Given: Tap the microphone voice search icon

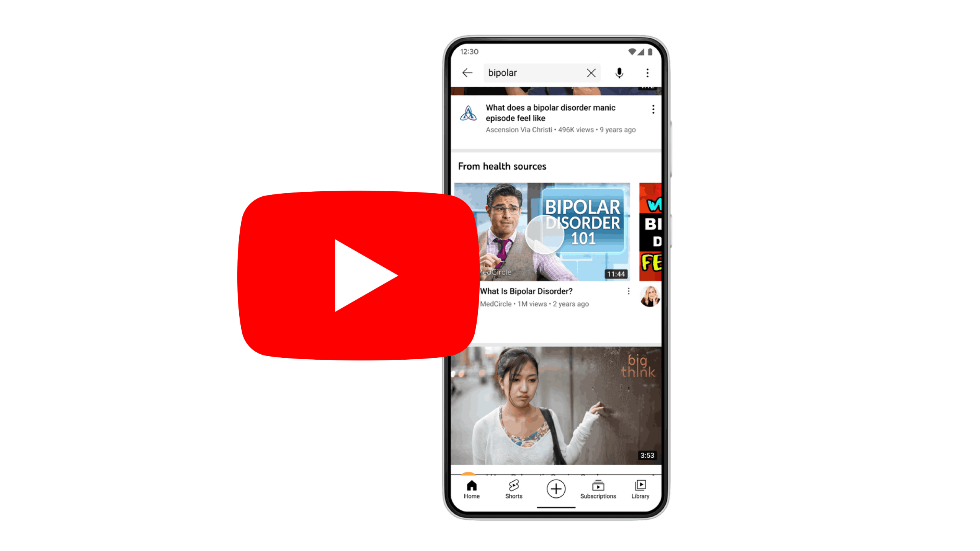Looking at the screenshot, I should coord(619,73).
